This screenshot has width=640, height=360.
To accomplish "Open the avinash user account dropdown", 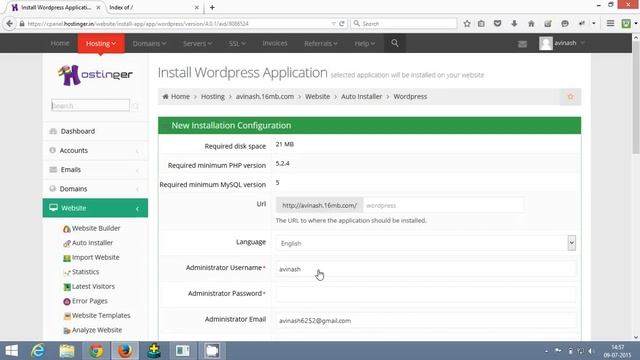I will (562, 43).
